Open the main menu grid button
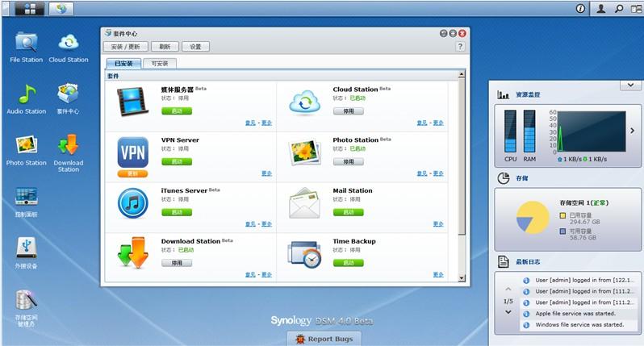The height and width of the screenshot is (346, 644). 30,9
